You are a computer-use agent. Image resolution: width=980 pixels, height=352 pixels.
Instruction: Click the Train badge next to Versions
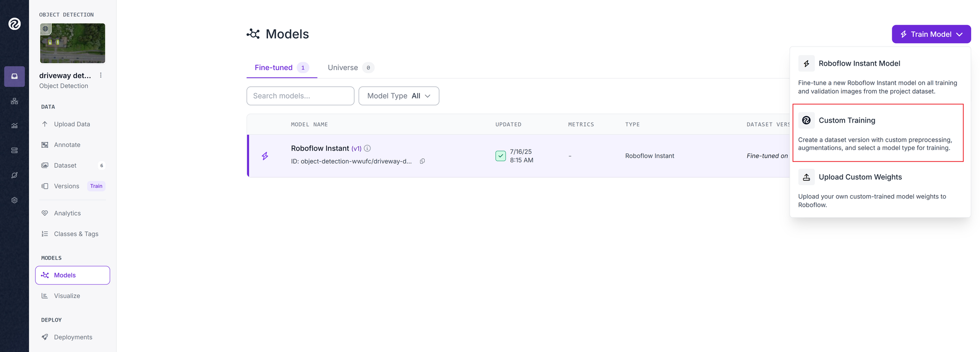96,186
